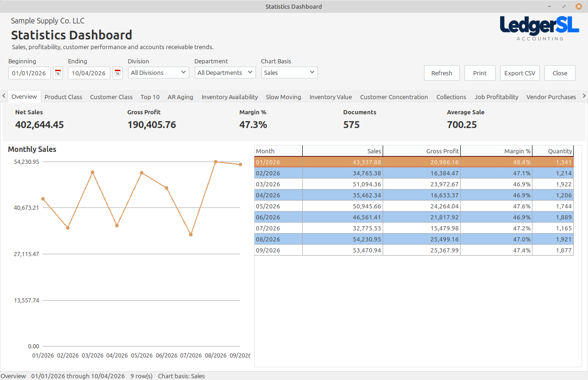Click the 08/2026 peak chart point
The image size is (588, 380).
point(215,162)
